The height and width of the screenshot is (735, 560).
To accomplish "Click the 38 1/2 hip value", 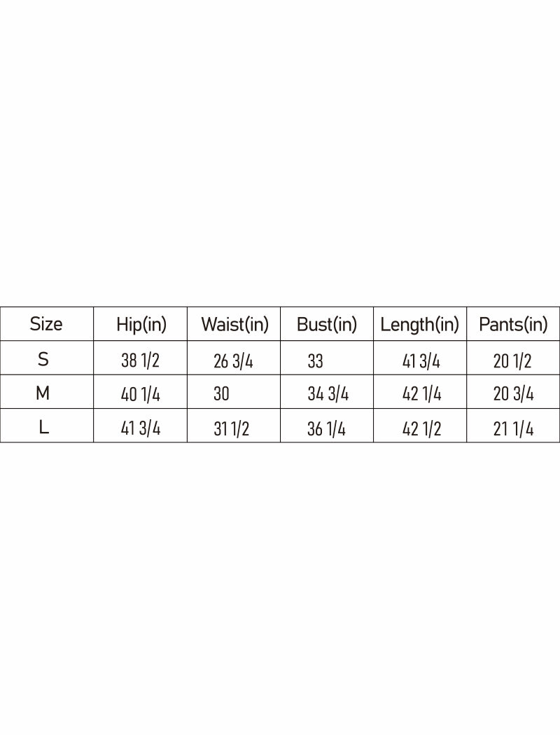I will 140,361.
